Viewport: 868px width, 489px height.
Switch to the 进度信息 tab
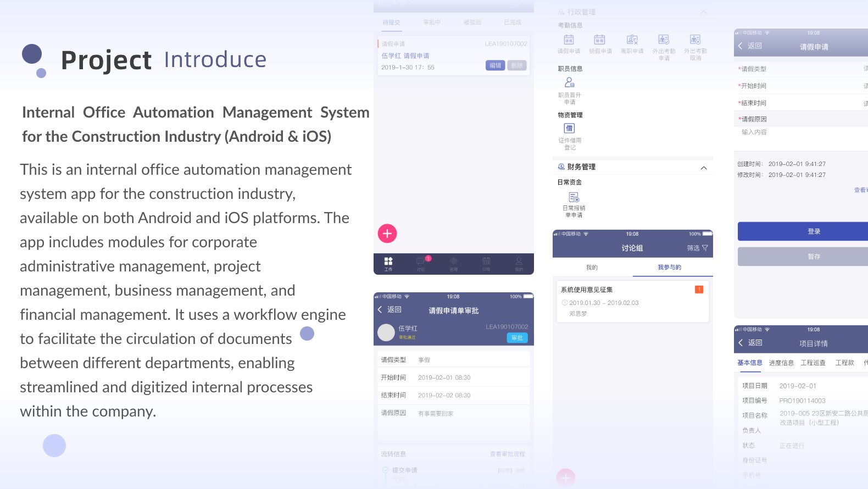(781, 363)
